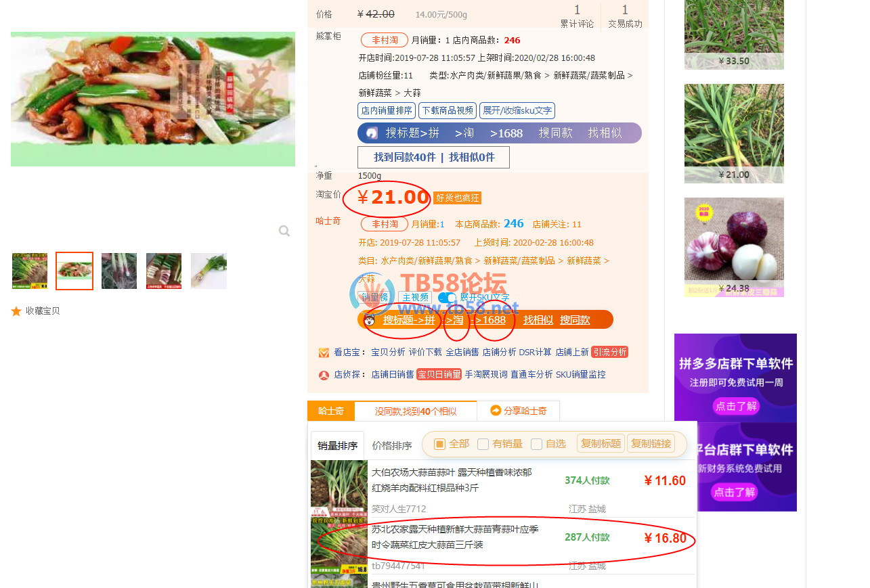This screenshot has height=588, width=870.
Task: Click >1688 in the purple bar
Action: coord(506,133)
